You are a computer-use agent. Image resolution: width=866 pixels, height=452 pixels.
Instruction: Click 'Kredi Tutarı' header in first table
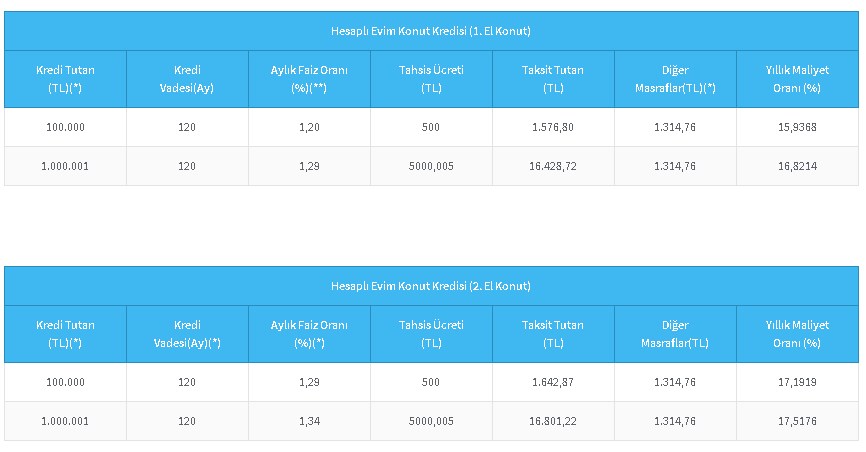(65, 79)
